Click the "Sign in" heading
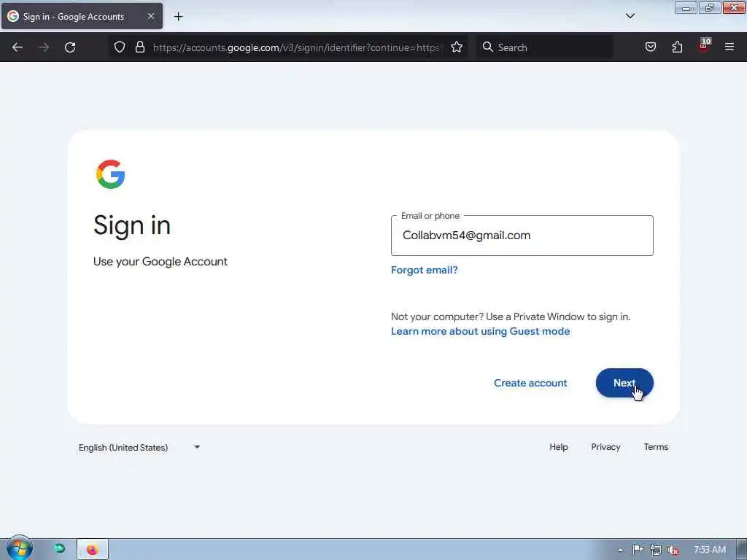747x560 pixels. tap(132, 225)
